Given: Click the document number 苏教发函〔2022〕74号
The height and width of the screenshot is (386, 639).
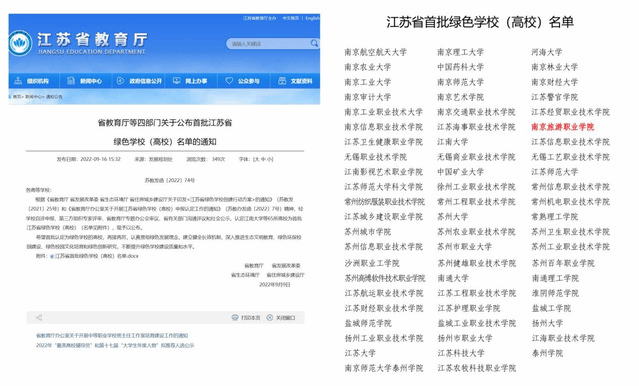Looking at the screenshot, I should 170,180.
